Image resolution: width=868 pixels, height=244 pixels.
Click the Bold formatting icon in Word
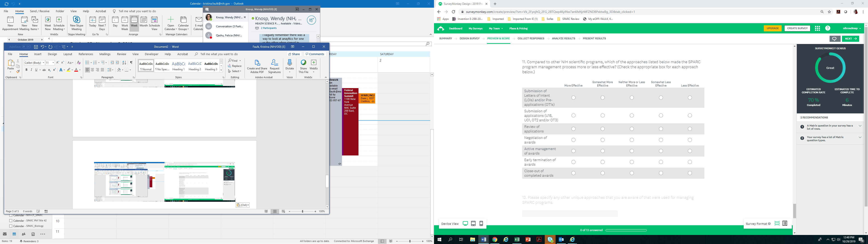click(x=26, y=70)
